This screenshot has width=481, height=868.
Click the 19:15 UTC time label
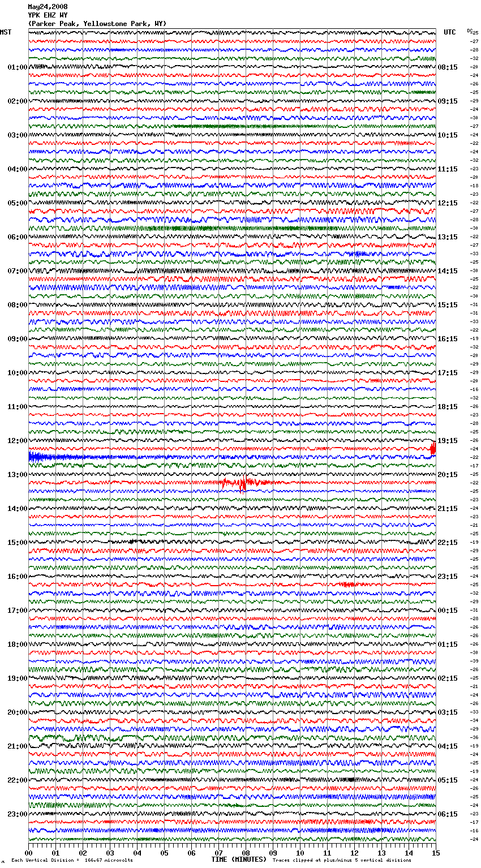click(448, 441)
